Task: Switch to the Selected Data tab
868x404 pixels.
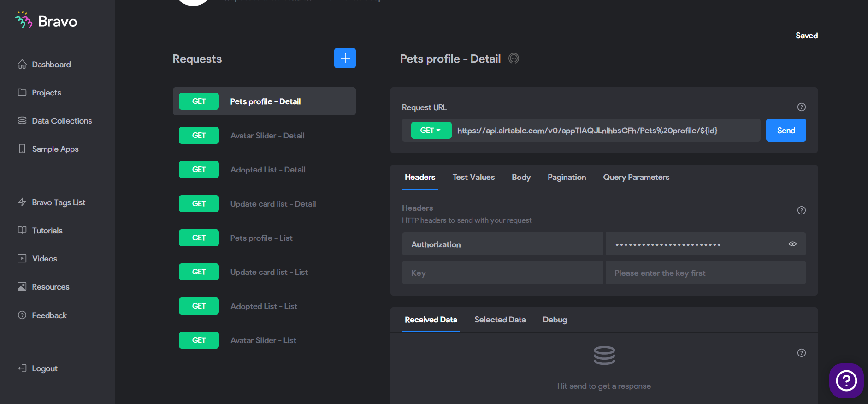Action: [500, 320]
